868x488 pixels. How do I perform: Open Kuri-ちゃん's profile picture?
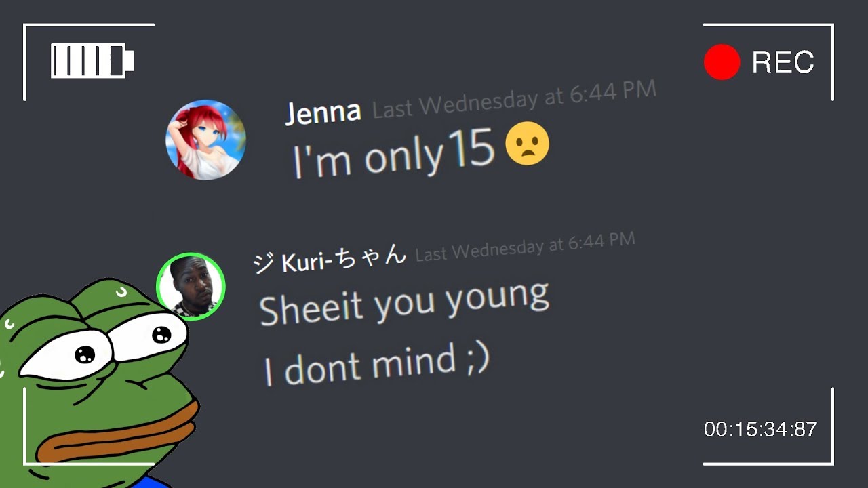[191, 286]
